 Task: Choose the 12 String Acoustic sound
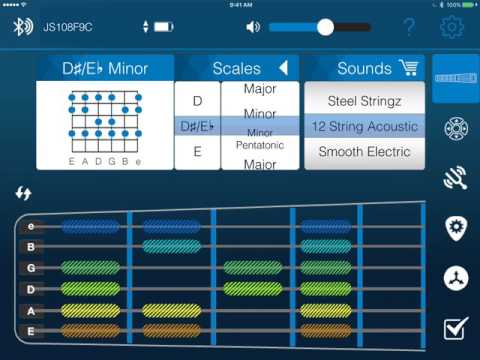point(364,126)
